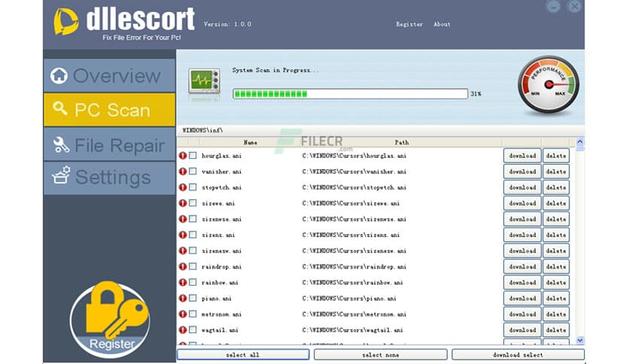This screenshot has width=629, height=364.
Task: Click the dllescort logo icon
Action: pos(65,22)
